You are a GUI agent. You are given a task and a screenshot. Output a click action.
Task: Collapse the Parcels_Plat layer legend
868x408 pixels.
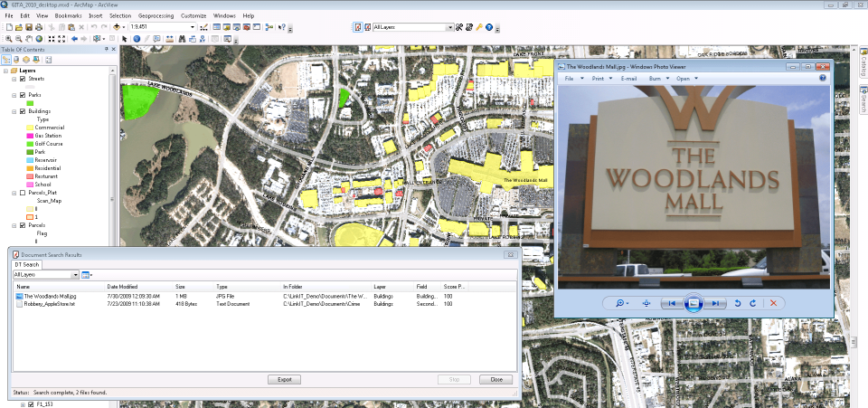tap(14, 193)
